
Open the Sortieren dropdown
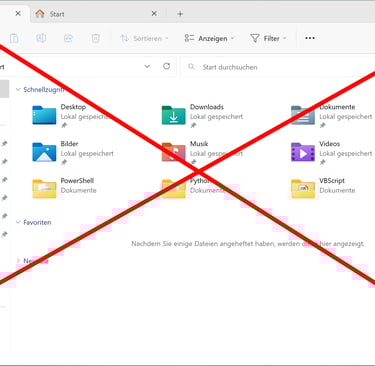pos(144,38)
